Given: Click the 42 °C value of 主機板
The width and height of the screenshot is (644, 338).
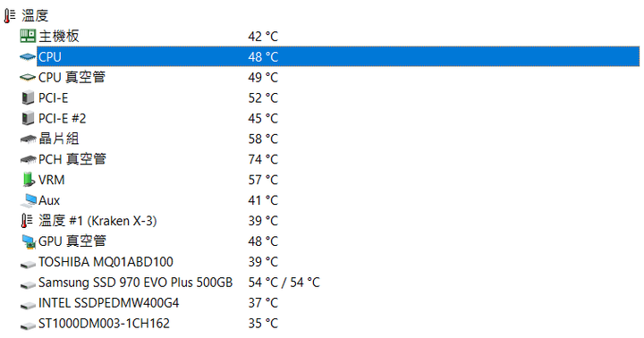Looking at the screenshot, I should 263,36.
